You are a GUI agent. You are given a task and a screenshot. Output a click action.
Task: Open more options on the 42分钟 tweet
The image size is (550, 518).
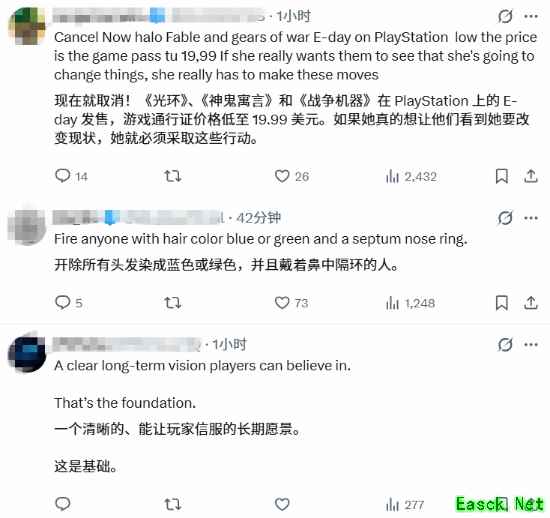(x=531, y=218)
